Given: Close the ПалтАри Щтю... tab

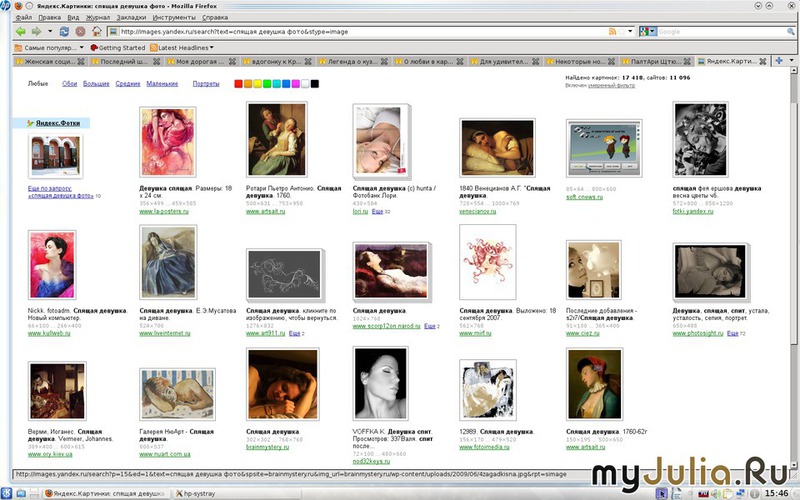Looking at the screenshot, I should click(x=687, y=61).
